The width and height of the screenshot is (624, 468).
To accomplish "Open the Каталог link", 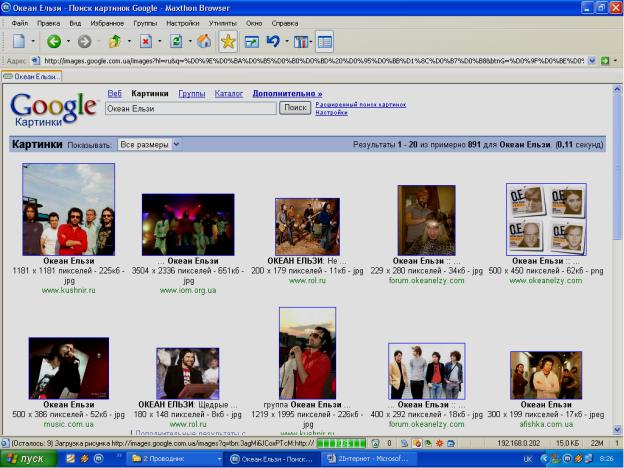I will (x=229, y=94).
